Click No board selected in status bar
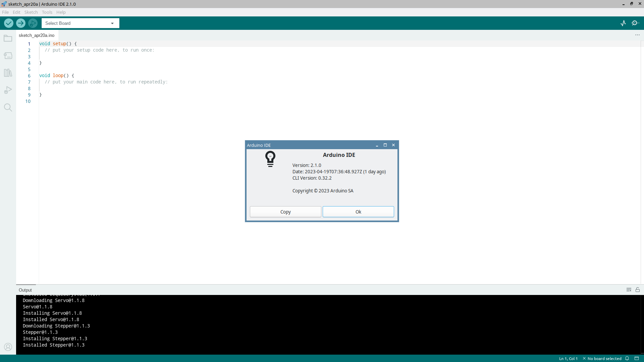644x362 pixels. 602,358
